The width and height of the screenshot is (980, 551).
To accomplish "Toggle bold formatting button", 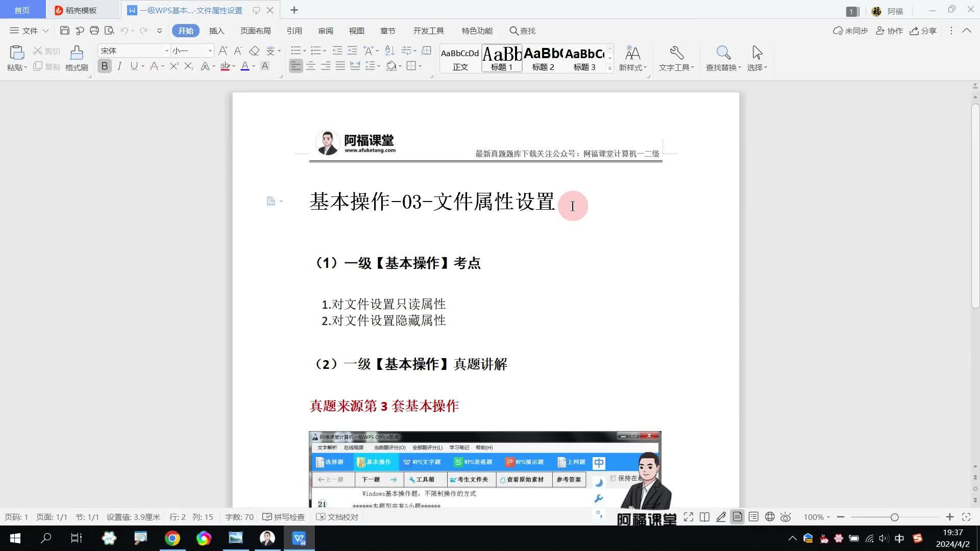I will coord(105,66).
